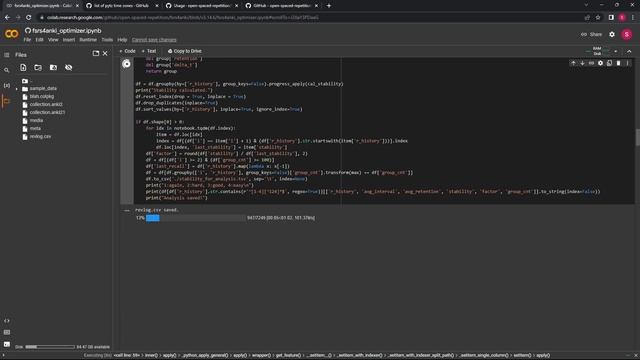Open the RAM Disk resources dropdown arrow

[616, 51]
